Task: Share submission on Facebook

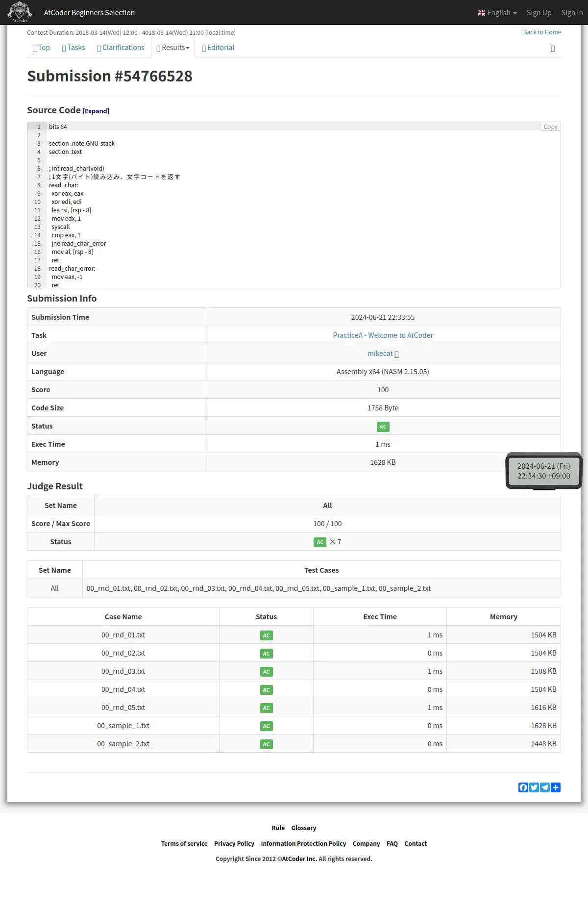Action: click(523, 787)
